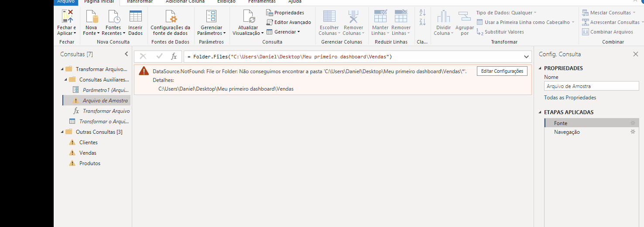Switch to Exibição tab

coord(226,2)
